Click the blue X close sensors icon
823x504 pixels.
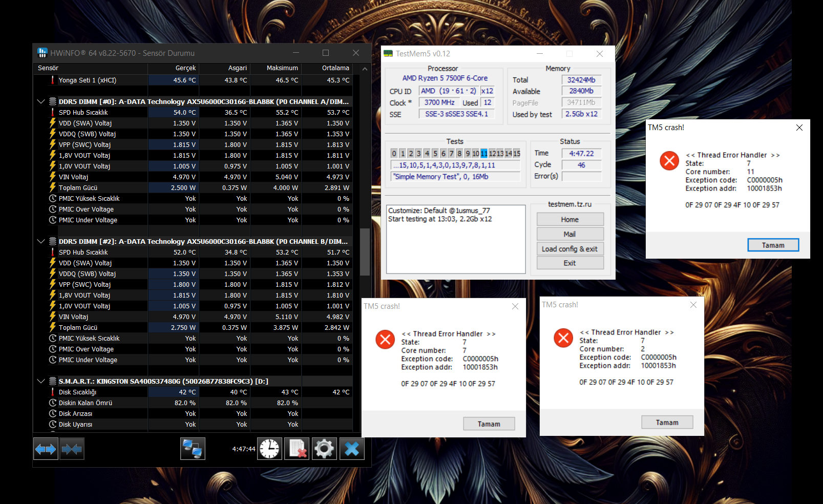[352, 449]
